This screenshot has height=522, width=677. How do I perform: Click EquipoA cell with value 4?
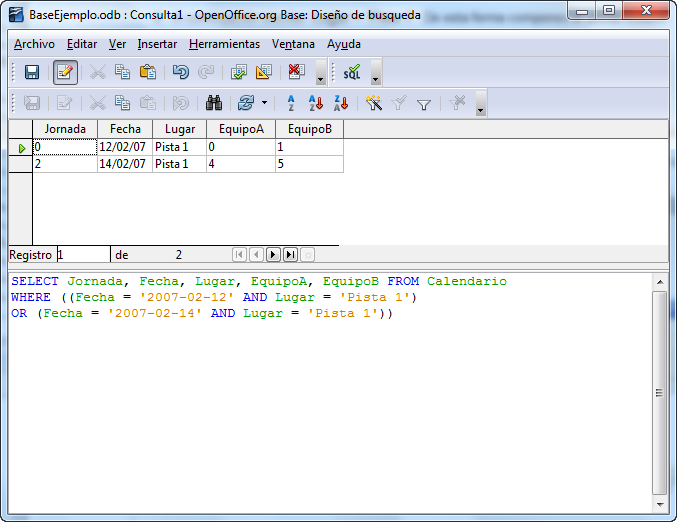tap(241, 164)
